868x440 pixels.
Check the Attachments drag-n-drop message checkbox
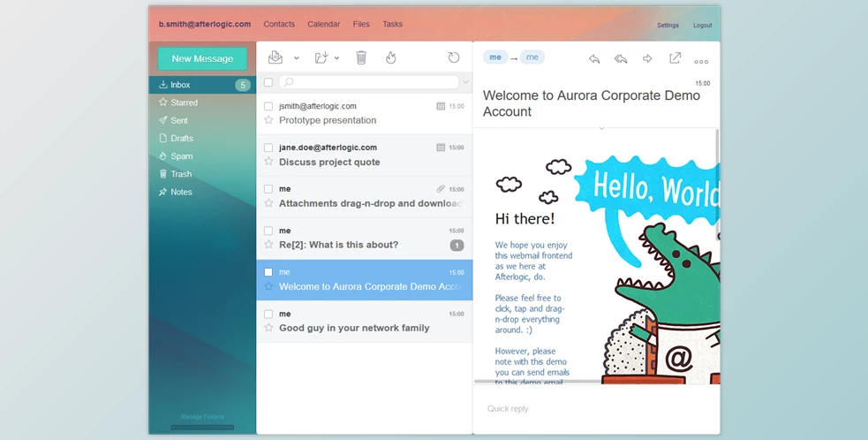(268, 189)
